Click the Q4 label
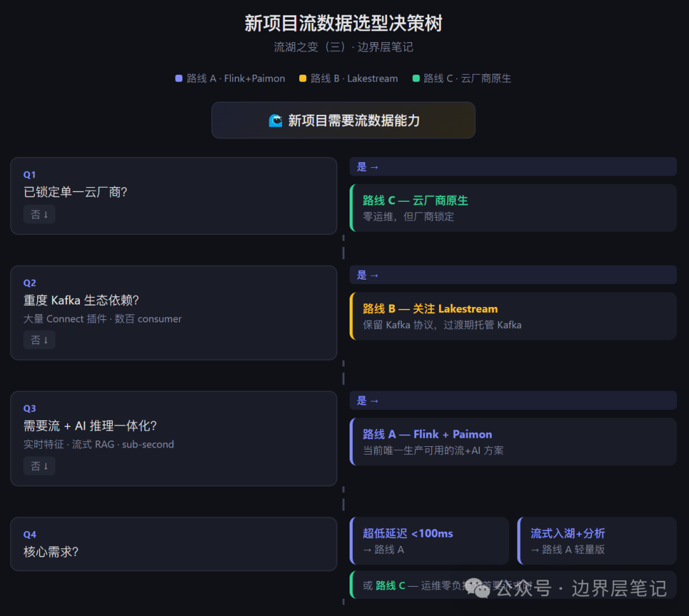The image size is (689, 616). [29, 535]
